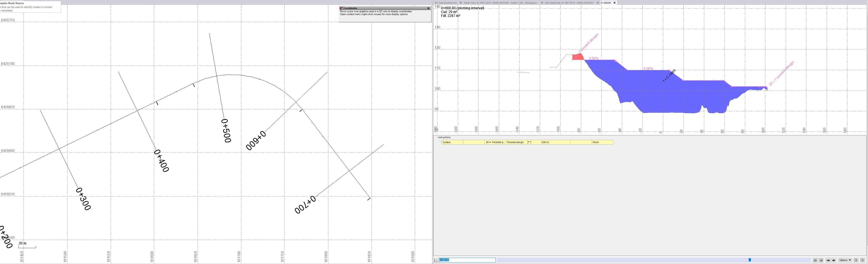Jump to previous key station arrow

tap(828, 260)
